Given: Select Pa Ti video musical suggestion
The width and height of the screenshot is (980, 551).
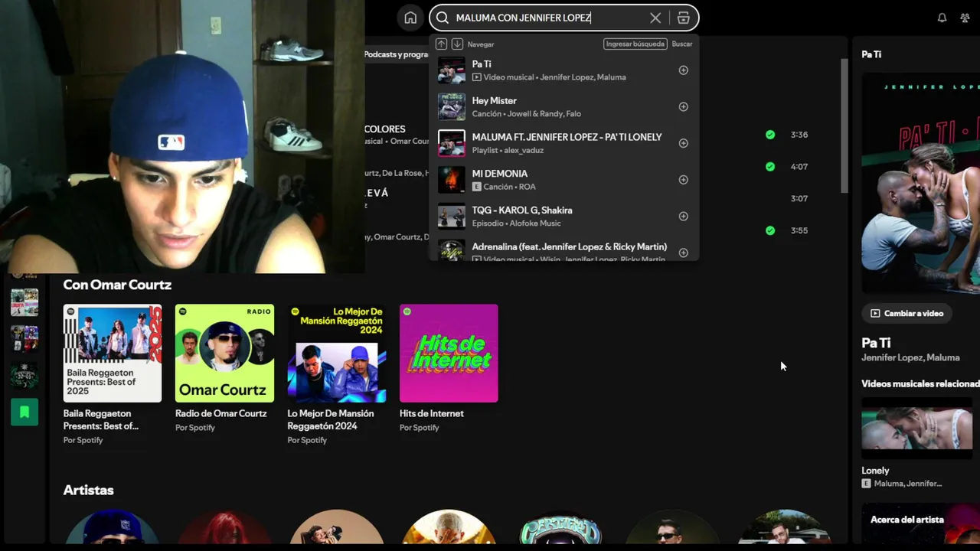Looking at the screenshot, I should tap(564, 70).
